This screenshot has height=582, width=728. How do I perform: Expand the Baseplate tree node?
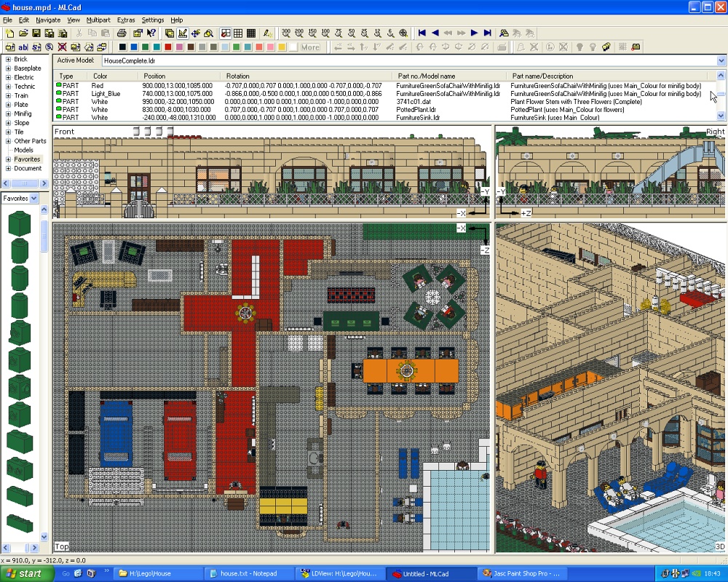[8, 68]
